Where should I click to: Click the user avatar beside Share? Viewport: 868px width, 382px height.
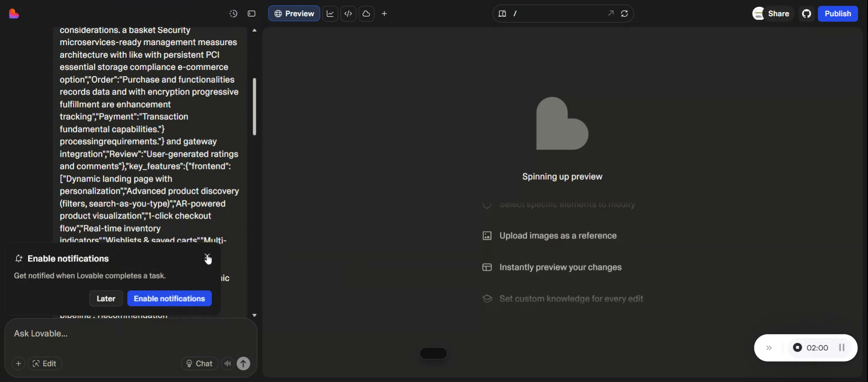758,14
